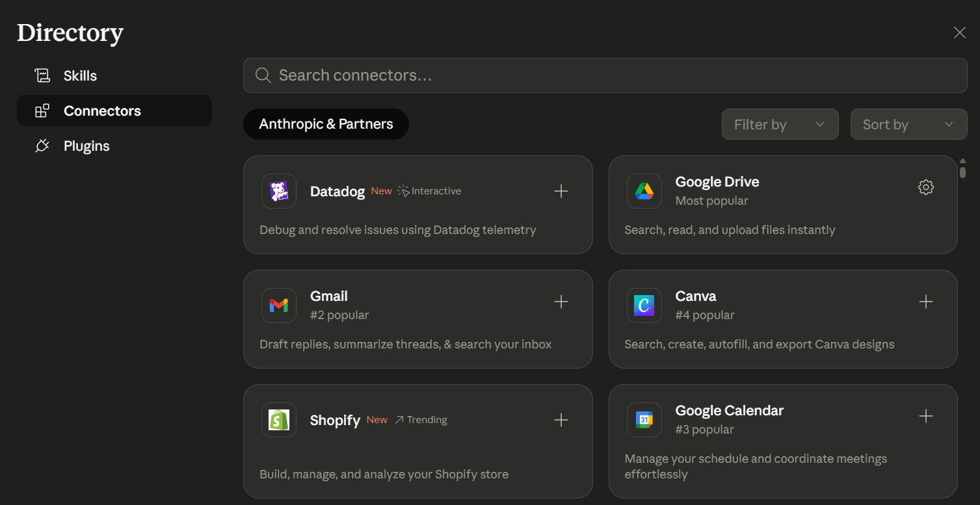Focus the Search connectors input field
This screenshot has height=505, width=980.
tap(605, 75)
